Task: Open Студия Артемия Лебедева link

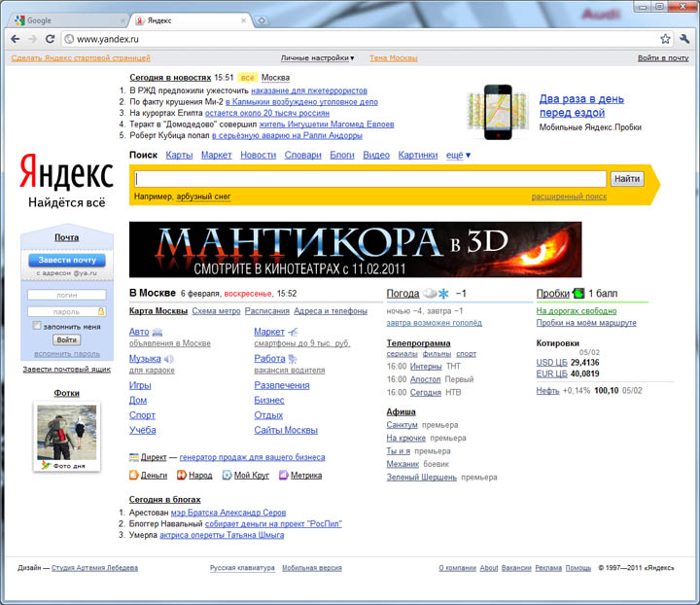Action: pos(94,568)
